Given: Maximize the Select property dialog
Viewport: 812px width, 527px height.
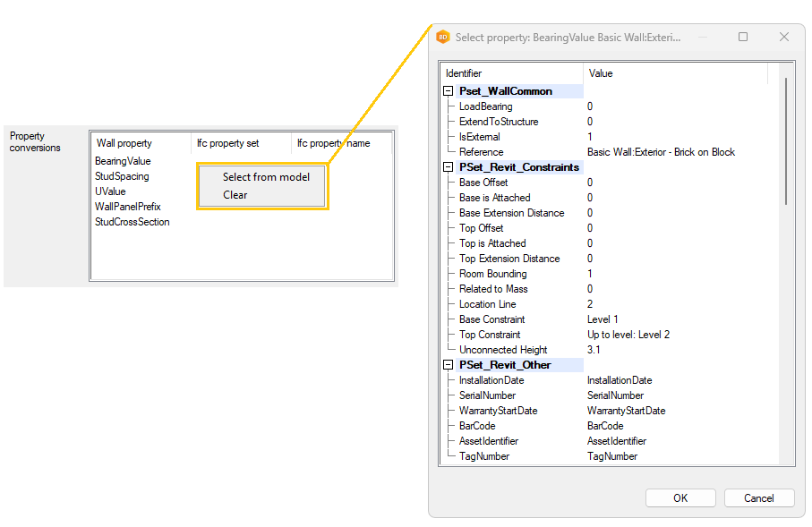Looking at the screenshot, I should (x=743, y=38).
